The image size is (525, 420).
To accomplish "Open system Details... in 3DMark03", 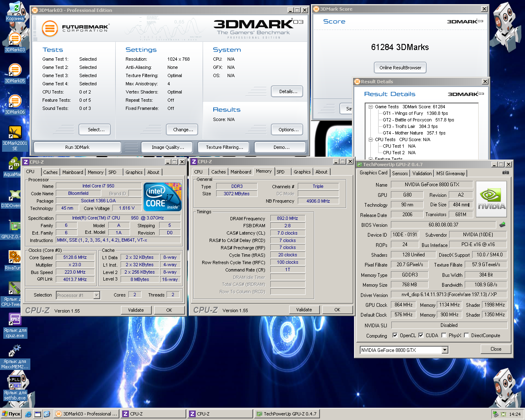I will tap(287, 91).
